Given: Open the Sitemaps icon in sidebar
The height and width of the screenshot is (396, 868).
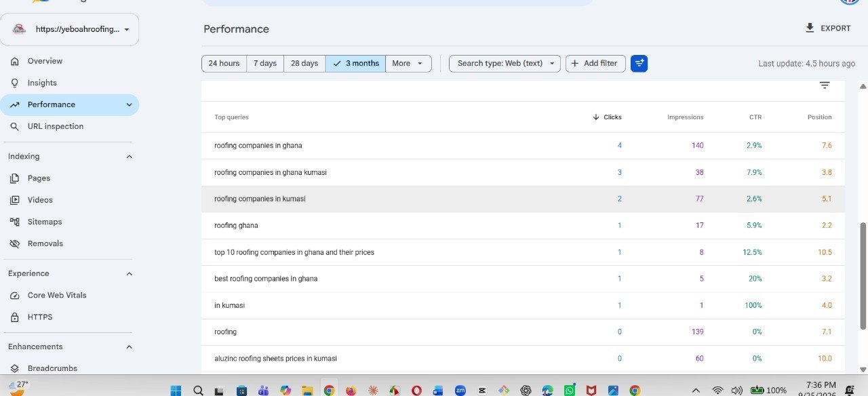Looking at the screenshot, I should [x=15, y=222].
